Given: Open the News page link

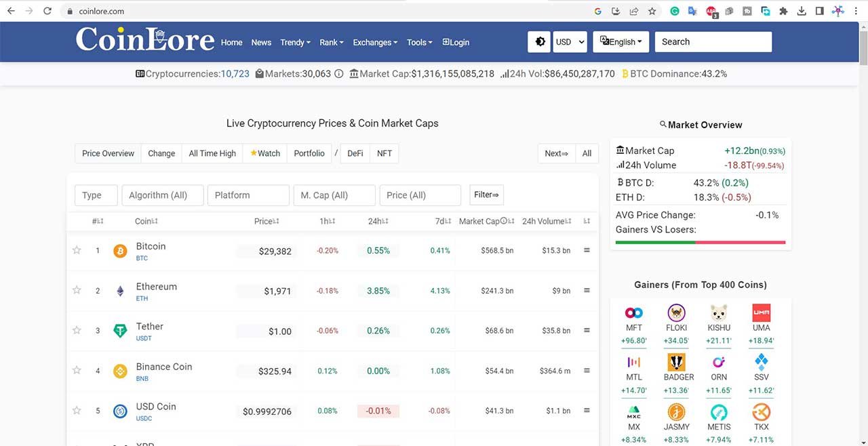Looking at the screenshot, I should coord(261,42).
